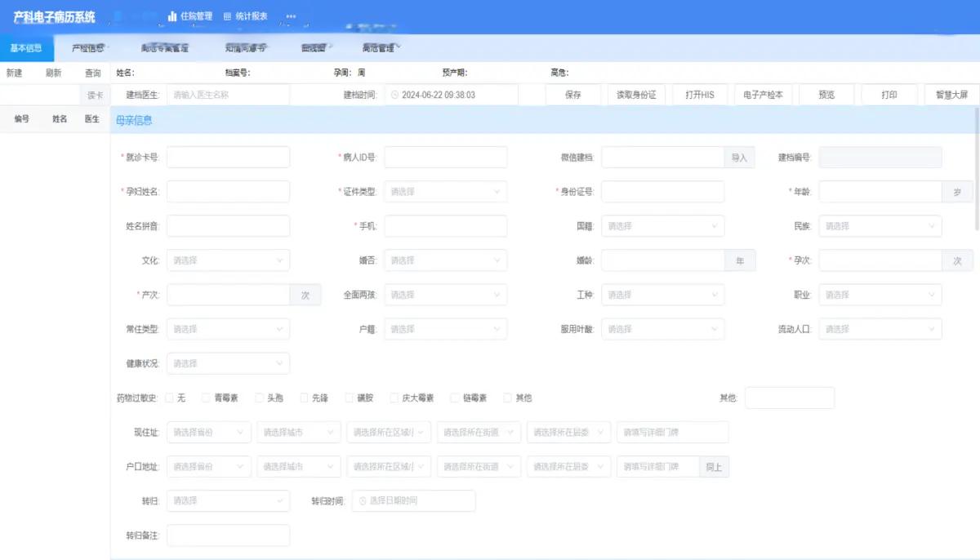Open the 转归 dropdown
This screenshot has width=980, height=560.
(x=228, y=500)
